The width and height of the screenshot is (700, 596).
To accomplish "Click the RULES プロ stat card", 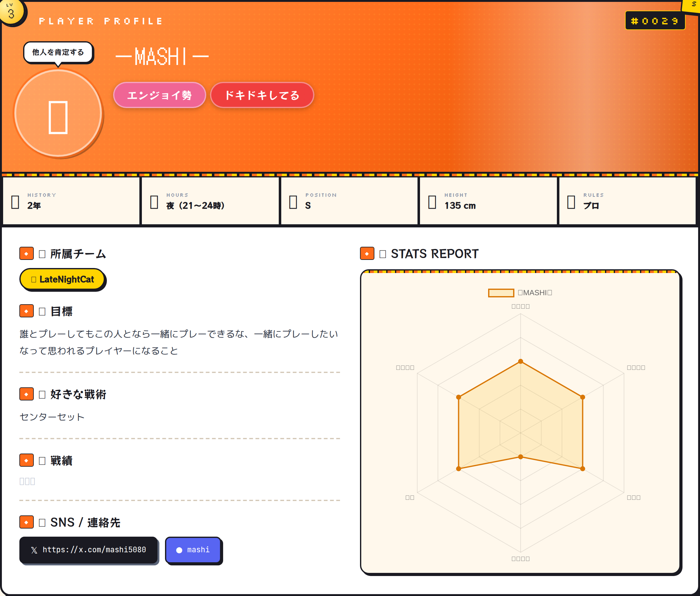I will click(627, 201).
